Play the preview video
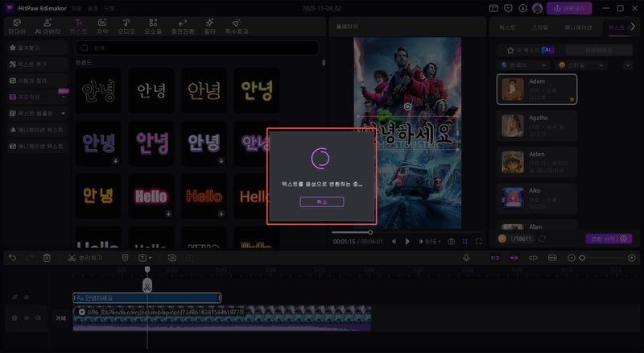Image resolution: width=644 pixels, height=353 pixels. pos(407,242)
